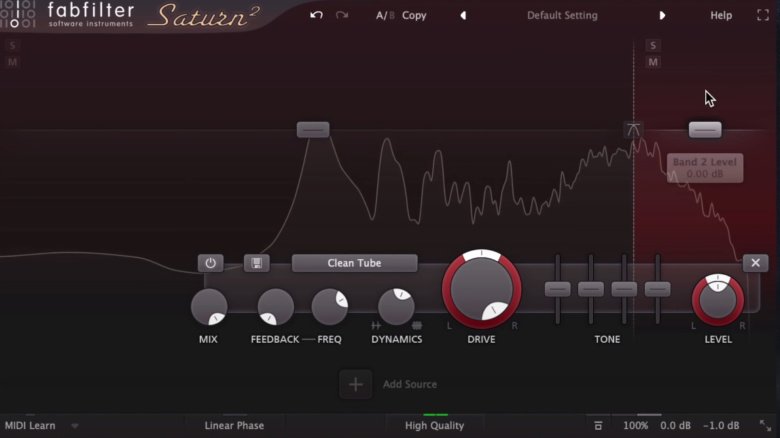
Task: Click the Feedback knob
Action: (276, 307)
